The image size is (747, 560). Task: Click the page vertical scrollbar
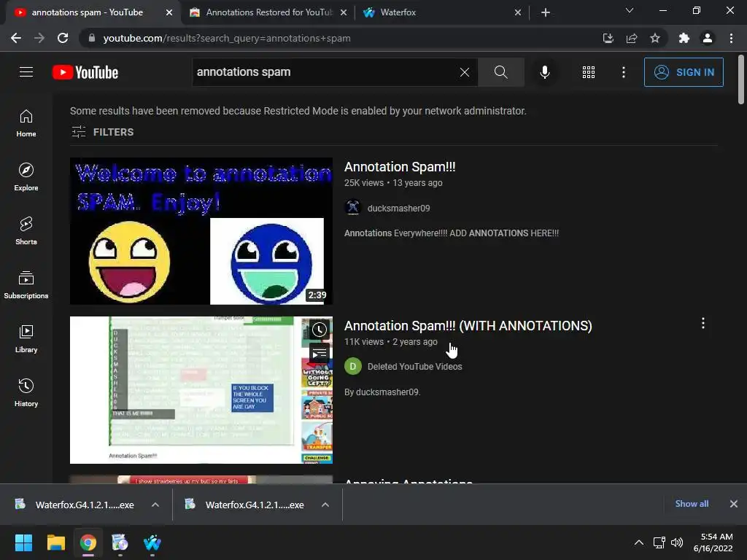point(741,79)
